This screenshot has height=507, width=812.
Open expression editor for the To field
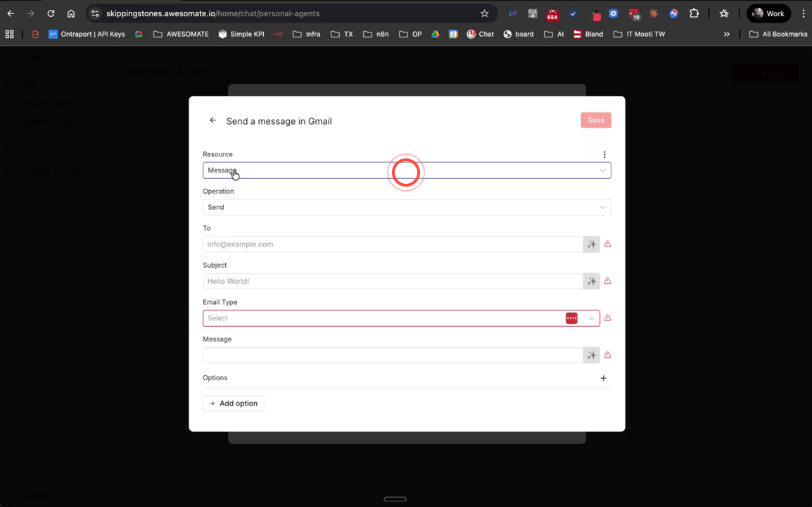(591, 244)
